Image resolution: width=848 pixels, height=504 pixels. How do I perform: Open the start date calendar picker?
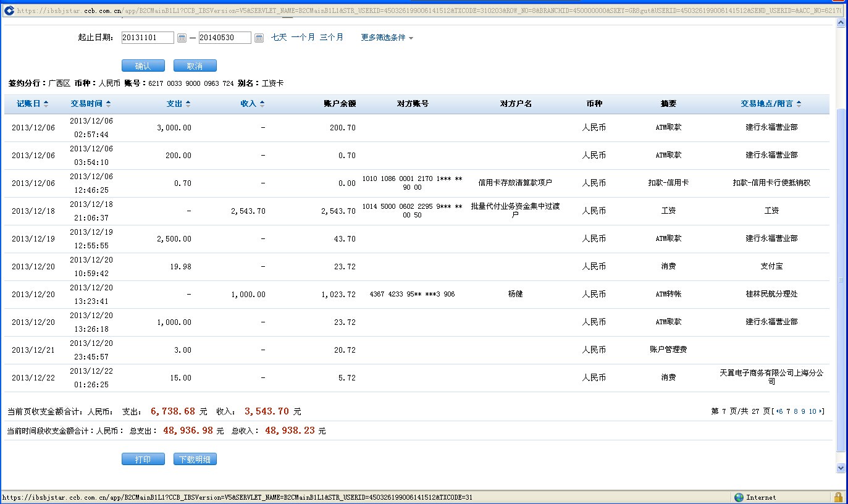tap(182, 38)
